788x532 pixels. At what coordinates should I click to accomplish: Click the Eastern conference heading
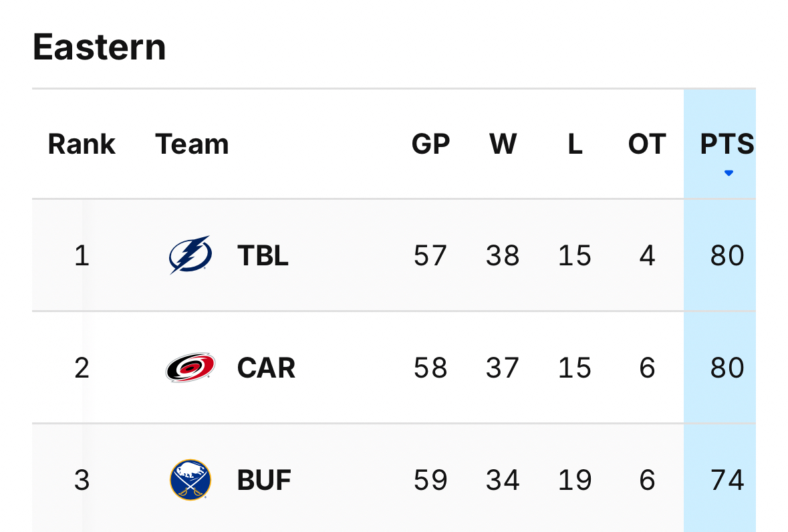(99, 47)
